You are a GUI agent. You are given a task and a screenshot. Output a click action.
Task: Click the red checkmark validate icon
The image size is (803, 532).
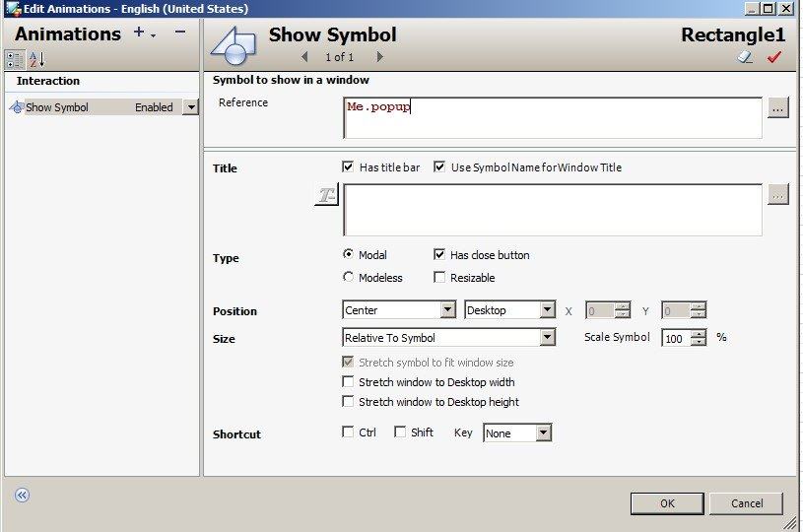[x=773, y=58]
